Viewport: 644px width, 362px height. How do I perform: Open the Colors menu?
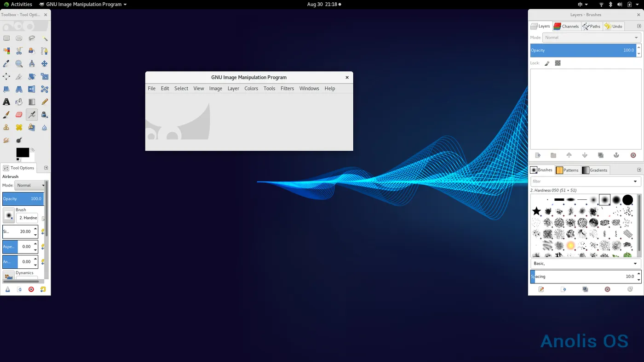point(251,89)
